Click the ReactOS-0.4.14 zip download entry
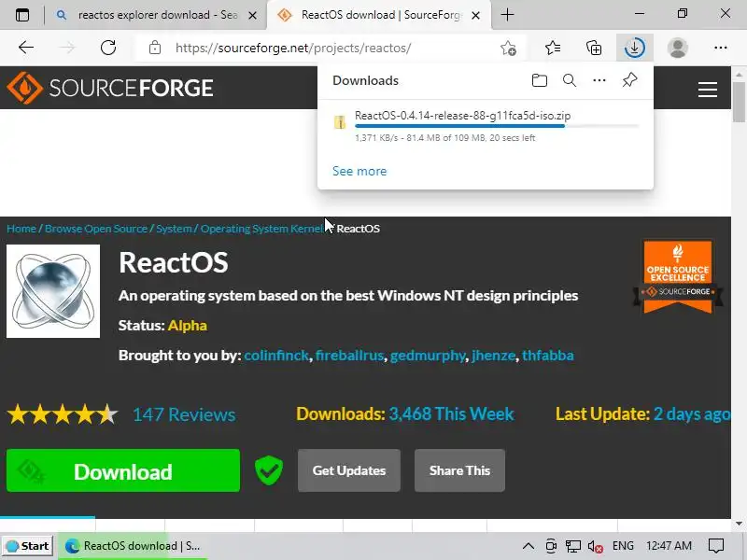The width and height of the screenshot is (747, 560). coord(485,127)
